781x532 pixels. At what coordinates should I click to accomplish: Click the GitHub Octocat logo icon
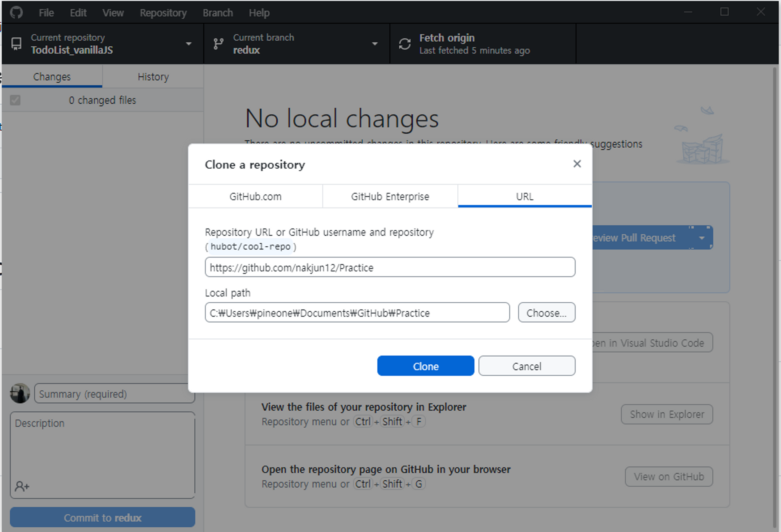(16, 12)
